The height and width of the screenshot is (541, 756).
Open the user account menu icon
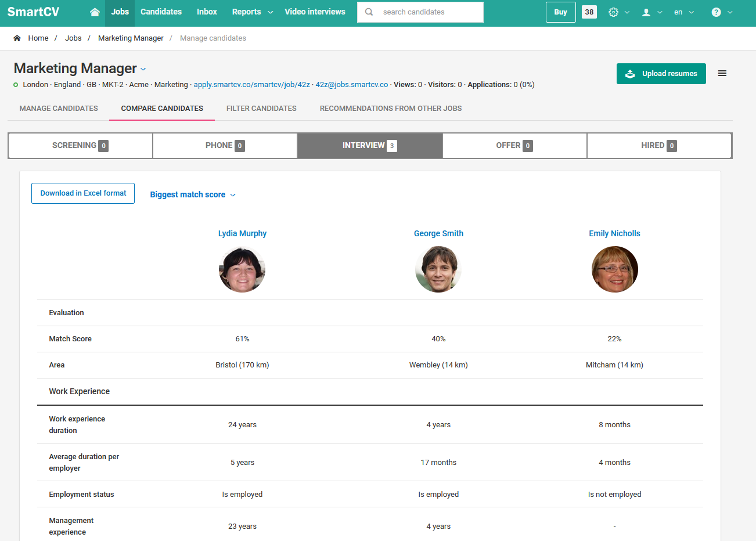click(651, 12)
